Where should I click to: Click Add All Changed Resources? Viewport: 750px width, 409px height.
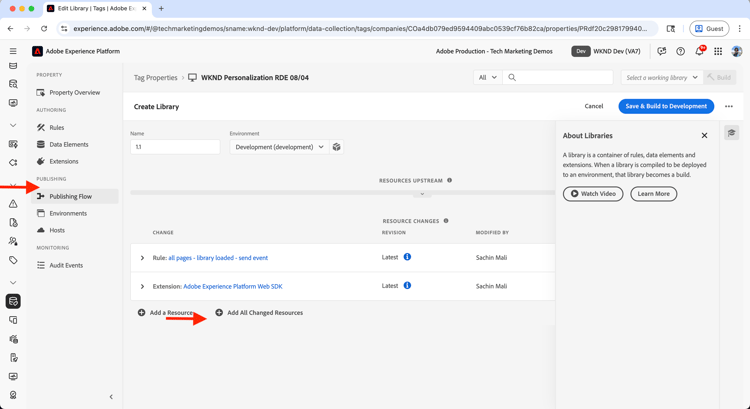(259, 313)
